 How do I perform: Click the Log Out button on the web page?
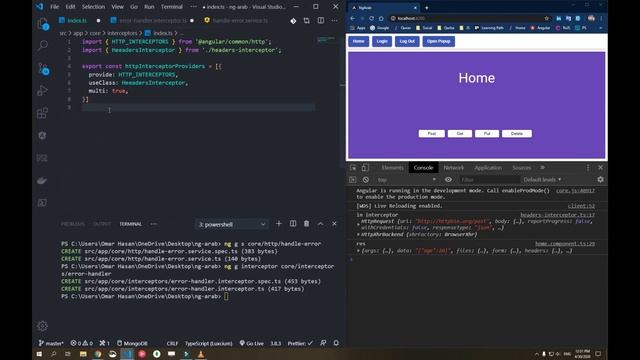click(407, 41)
